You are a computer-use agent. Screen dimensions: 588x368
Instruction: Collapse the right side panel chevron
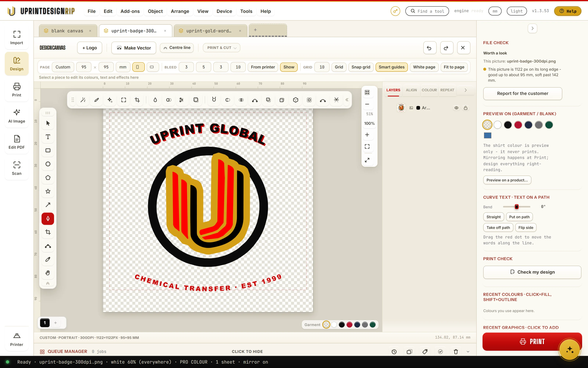[532, 29]
